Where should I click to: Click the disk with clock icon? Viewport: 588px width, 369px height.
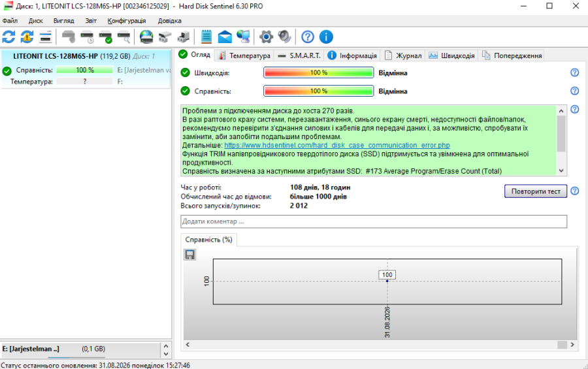pyautogui.click(x=87, y=37)
